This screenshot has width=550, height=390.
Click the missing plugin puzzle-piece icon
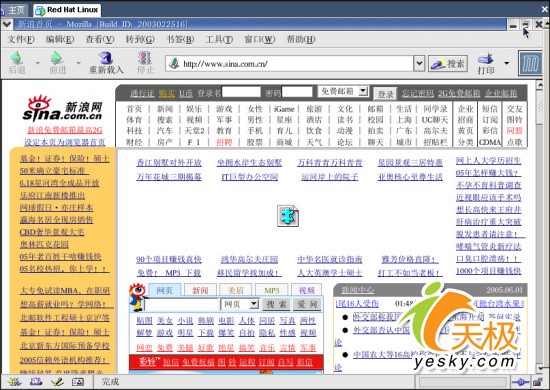point(288,216)
